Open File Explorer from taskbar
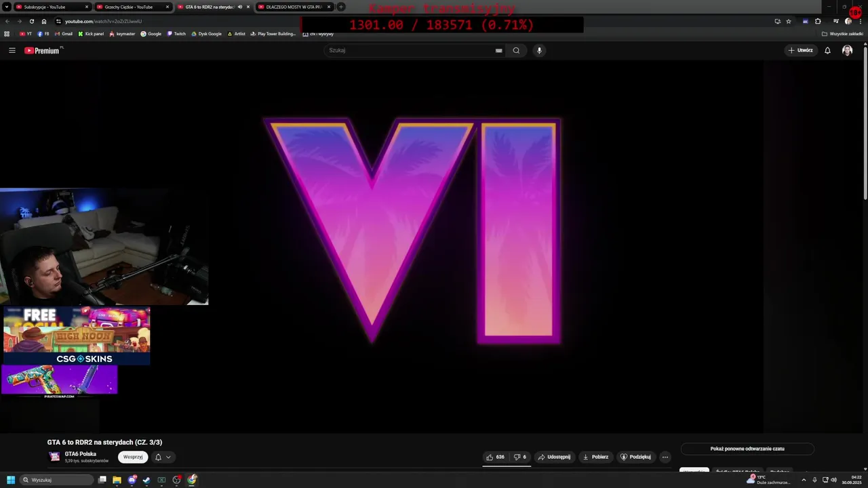868x488 pixels. (117, 480)
